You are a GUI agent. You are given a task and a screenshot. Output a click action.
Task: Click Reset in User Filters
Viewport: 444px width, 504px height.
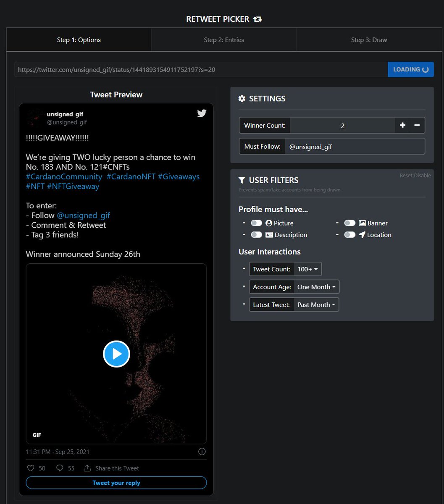point(406,176)
